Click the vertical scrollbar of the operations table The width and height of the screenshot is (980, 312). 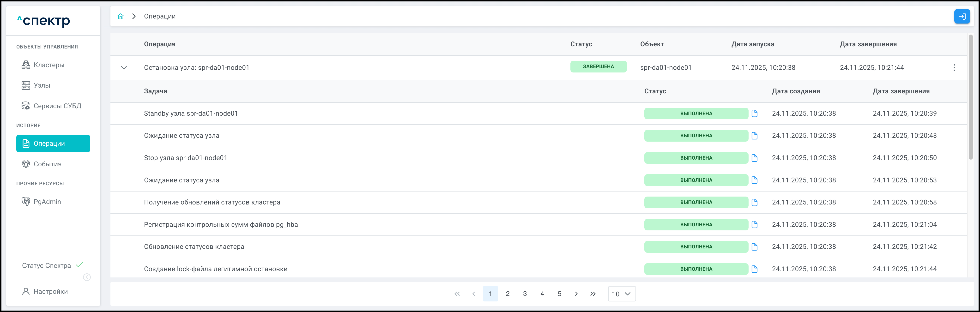pos(970,97)
